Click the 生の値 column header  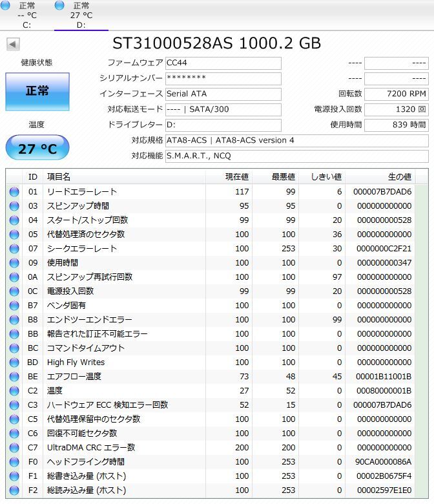coord(380,177)
